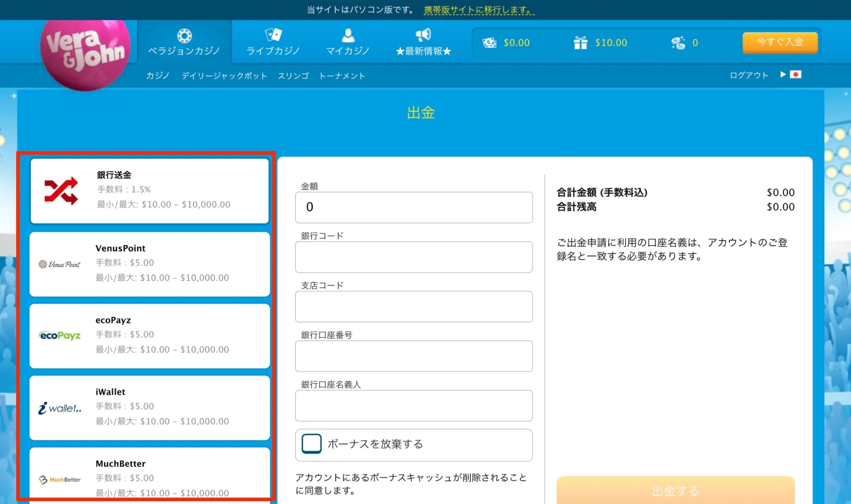Open the ★最新情報★ tab

coord(423,42)
